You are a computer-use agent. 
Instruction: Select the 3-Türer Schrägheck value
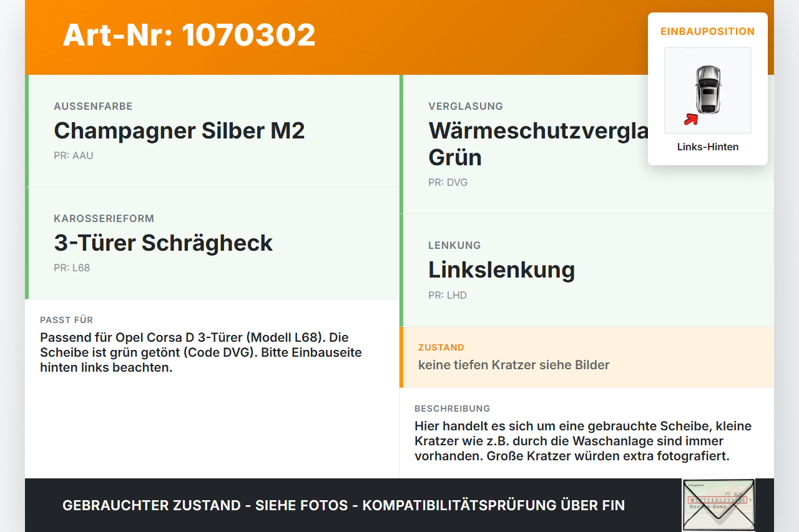[163, 243]
